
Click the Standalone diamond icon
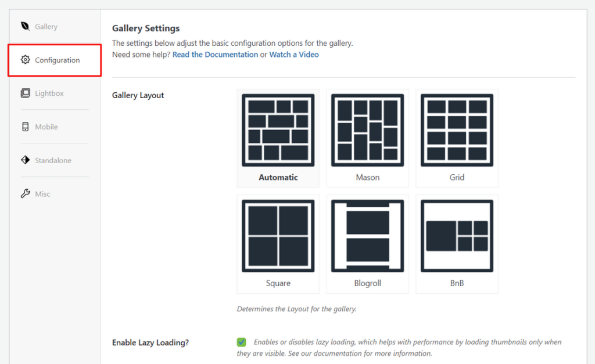[x=24, y=160]
